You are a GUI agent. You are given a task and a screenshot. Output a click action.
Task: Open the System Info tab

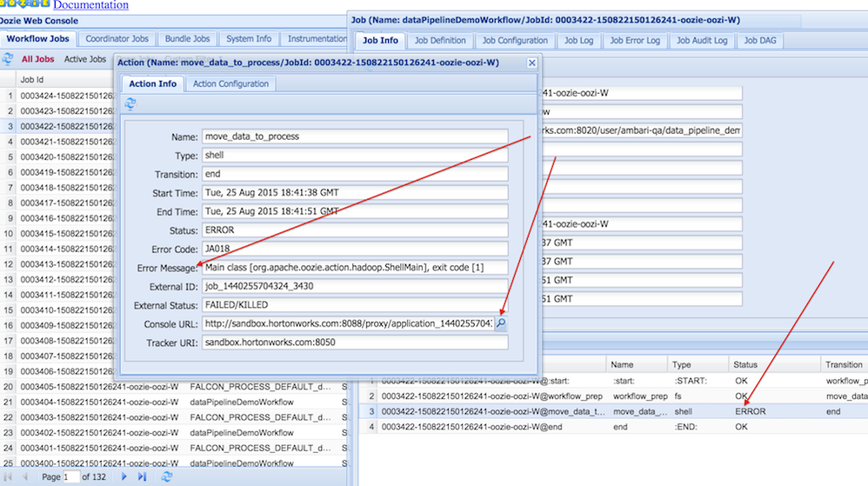(x=249, y=38)
